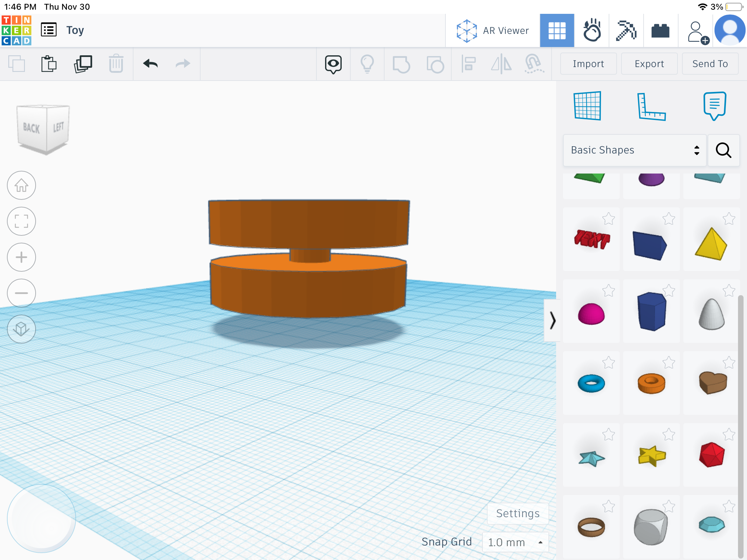This screenshot has width=747, height=560.
Task: Select the orange Tube shape
Action: pyautogui.click(x=651, y=383)
